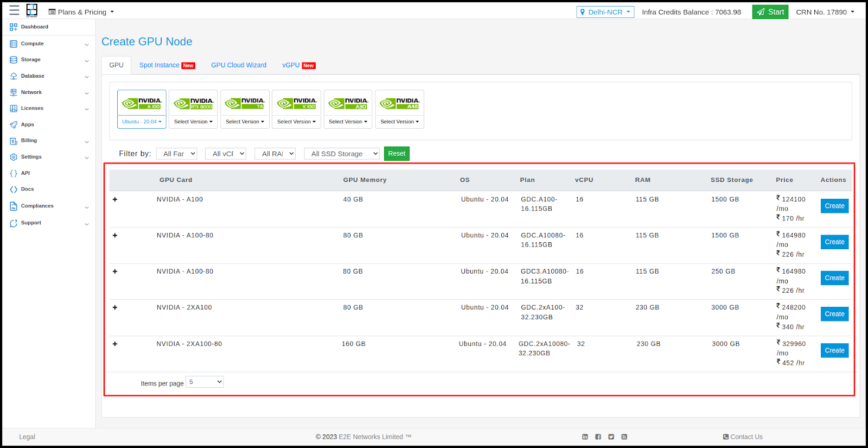Expand the Compliances sidebar chevron
868x448 pixels.
tap(87, 207)
